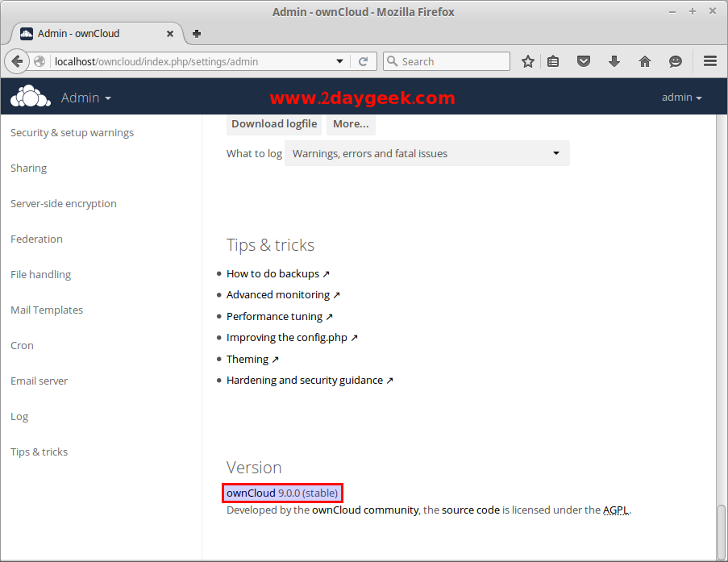This screenshot has height=562, width=728.
Task: Save page to Pocket icon
Action: point(584,61)
